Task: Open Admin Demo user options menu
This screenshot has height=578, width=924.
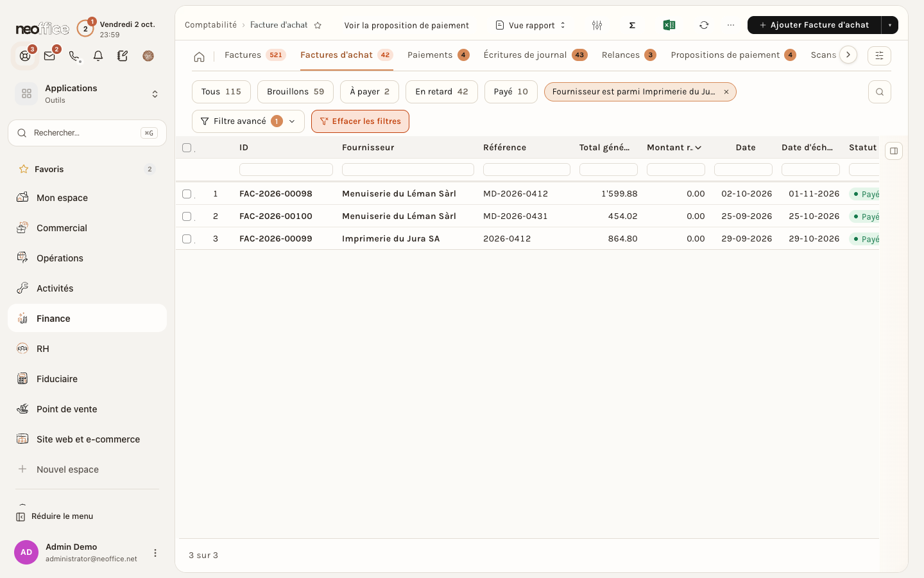Action: tap(155, 553)
